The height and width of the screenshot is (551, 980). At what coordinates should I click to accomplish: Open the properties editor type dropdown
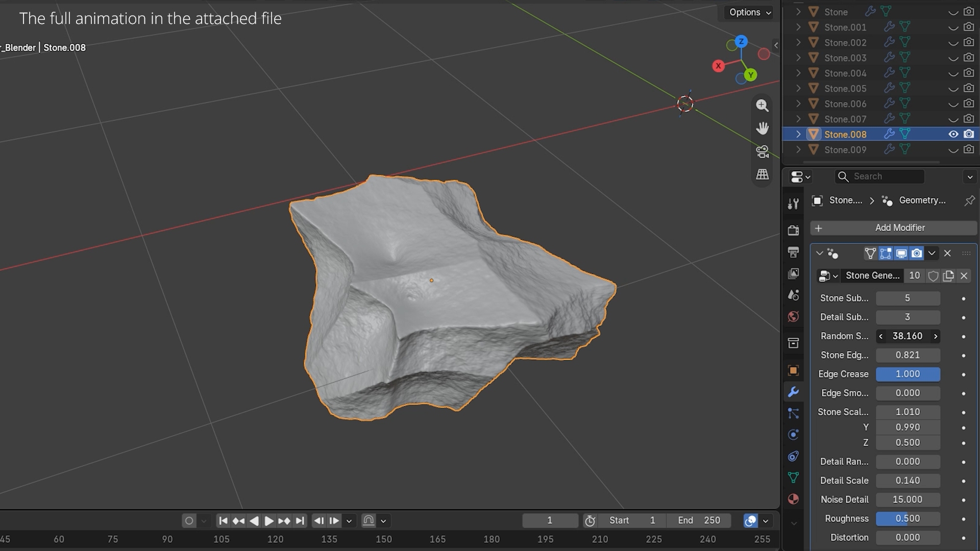coord(800,177)
